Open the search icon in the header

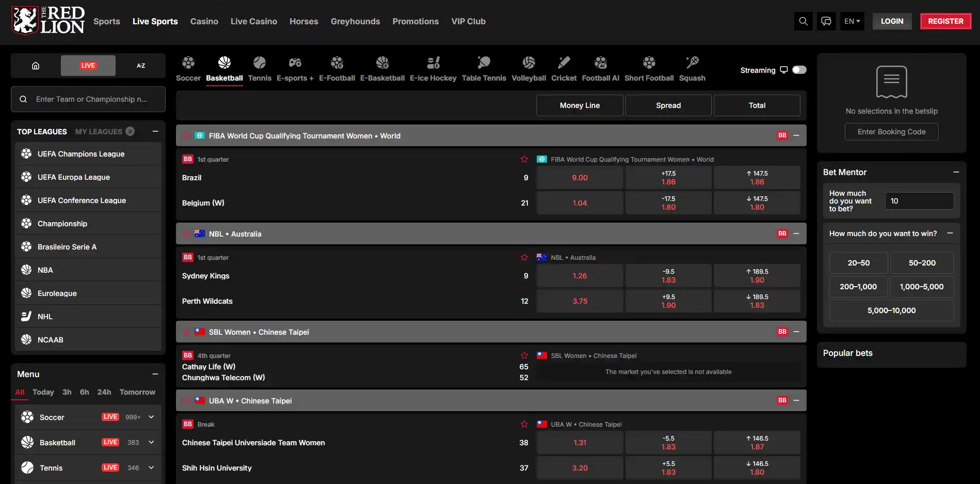803,21
